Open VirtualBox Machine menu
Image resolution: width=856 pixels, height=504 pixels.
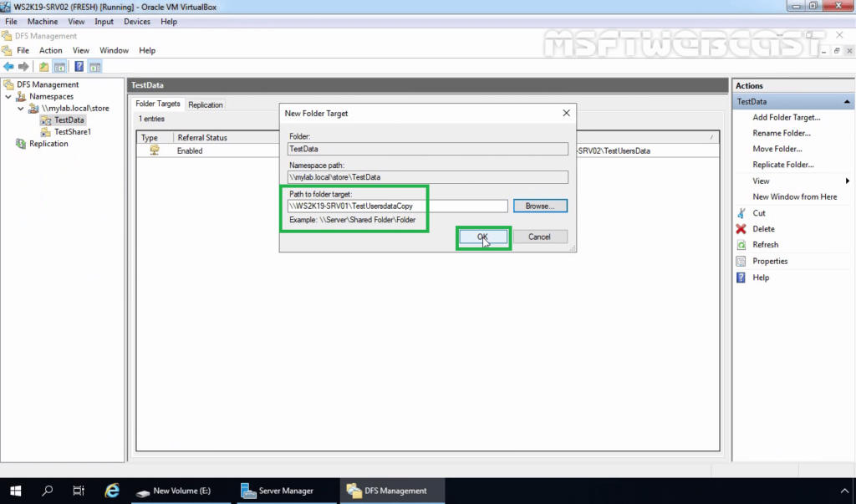pos(43,21)
